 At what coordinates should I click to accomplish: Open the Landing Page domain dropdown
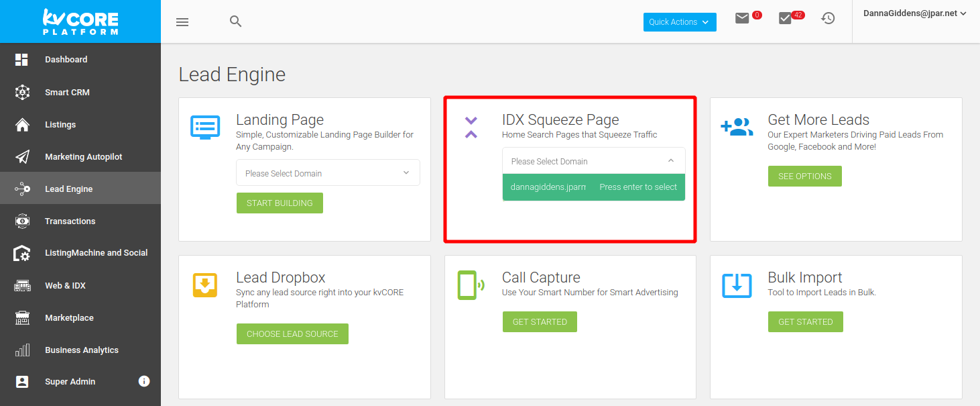328,172
